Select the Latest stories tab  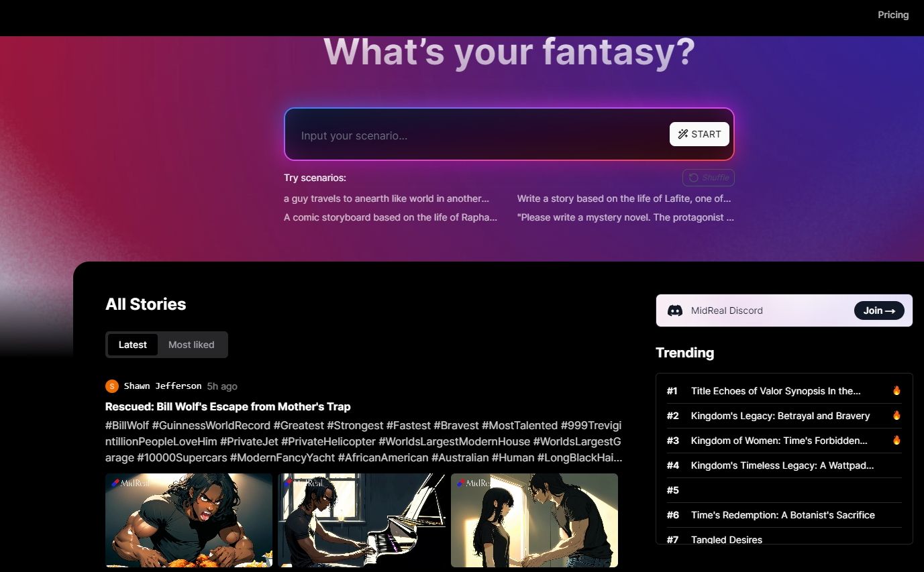tap(133, 345)
